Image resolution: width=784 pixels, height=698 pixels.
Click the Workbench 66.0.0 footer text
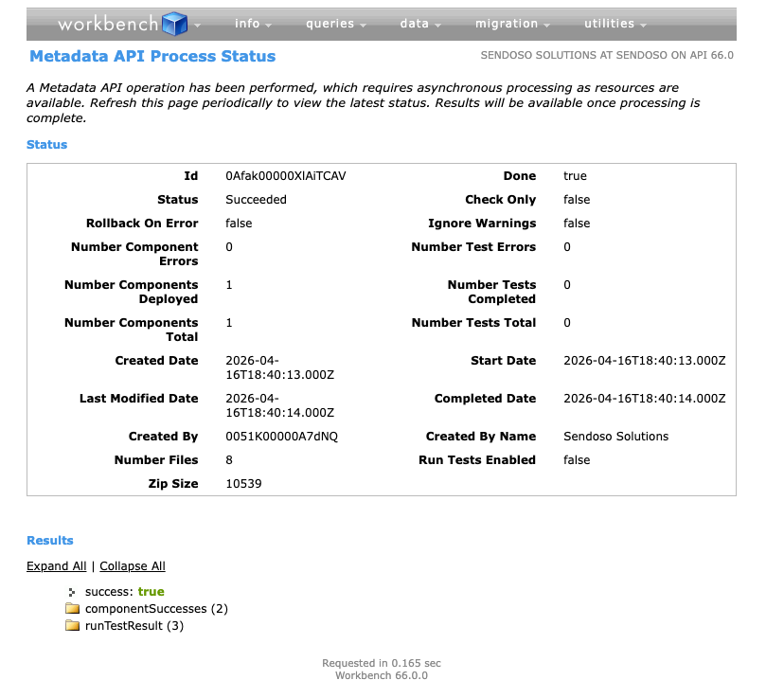382,675
